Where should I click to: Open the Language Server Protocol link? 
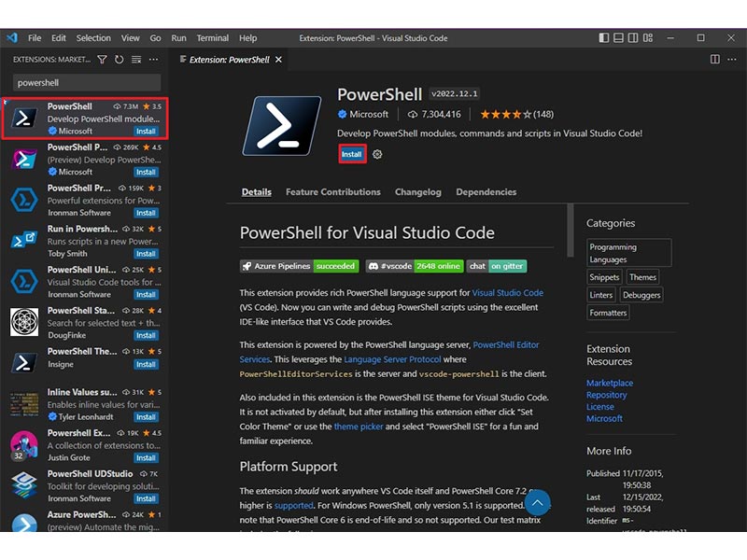pos(392,359)
